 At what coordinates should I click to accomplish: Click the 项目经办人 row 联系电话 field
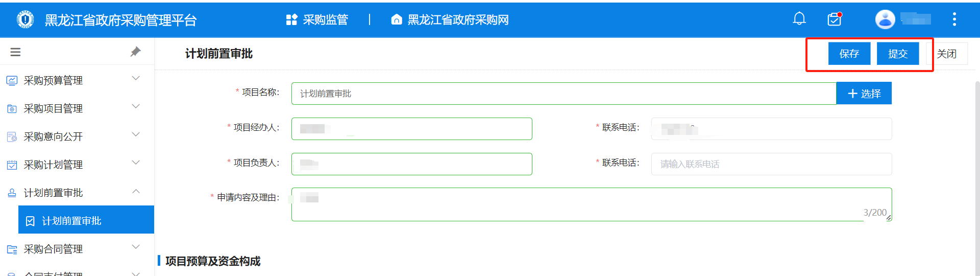tap(772, 129)
